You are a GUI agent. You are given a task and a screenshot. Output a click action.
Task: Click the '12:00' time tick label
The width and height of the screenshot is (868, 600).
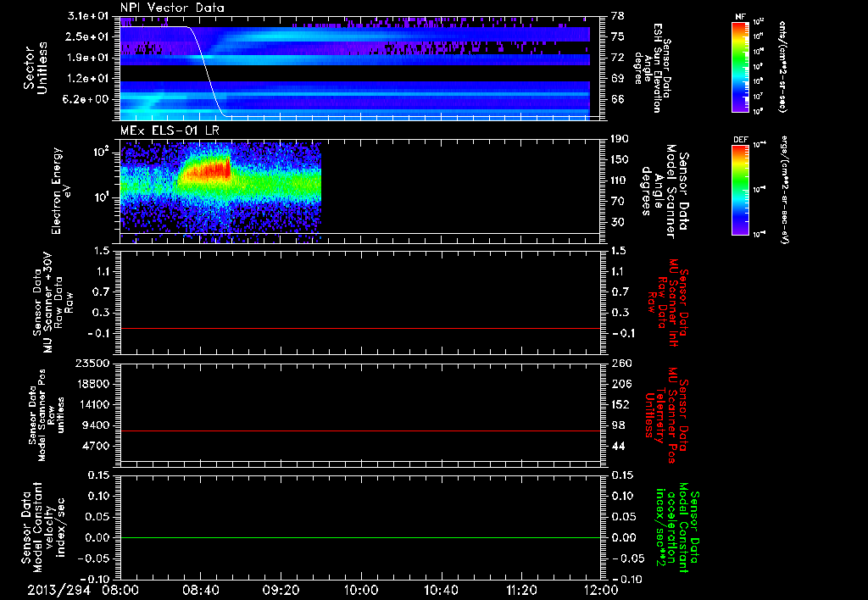(601, 590)
